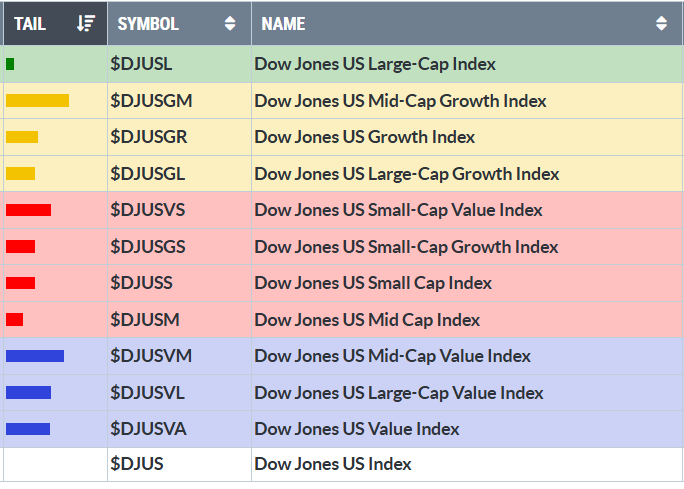Select Dow Jones US Value Index
This screenshot has width=684, height=489.
357,429
